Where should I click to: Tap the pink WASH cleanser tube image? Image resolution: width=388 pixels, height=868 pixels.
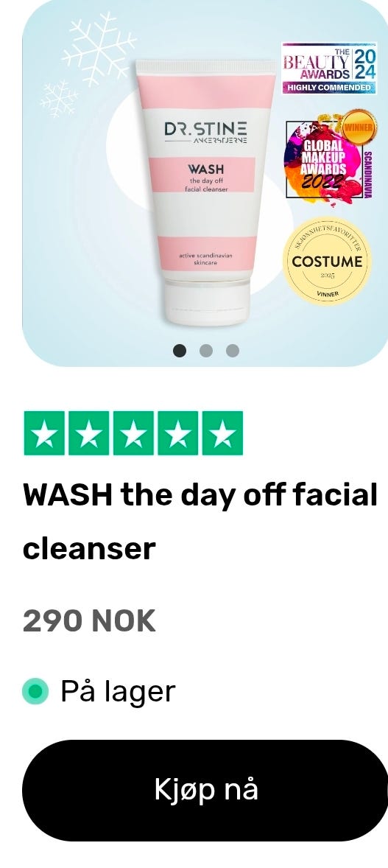click(205, 192)
